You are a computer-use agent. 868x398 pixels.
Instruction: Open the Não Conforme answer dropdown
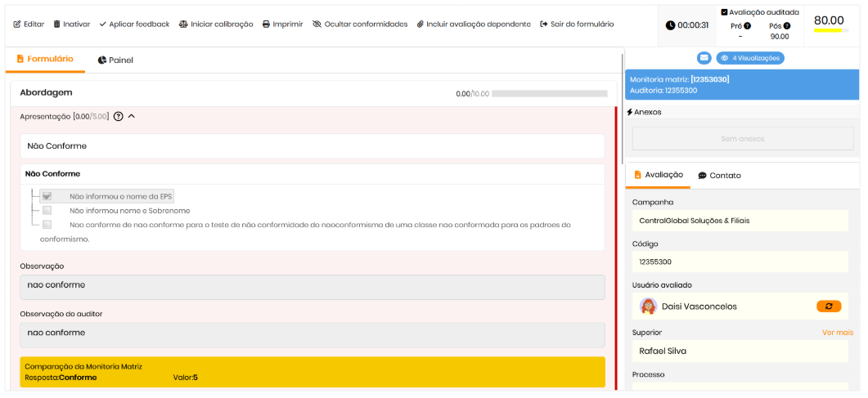(312, 146)
